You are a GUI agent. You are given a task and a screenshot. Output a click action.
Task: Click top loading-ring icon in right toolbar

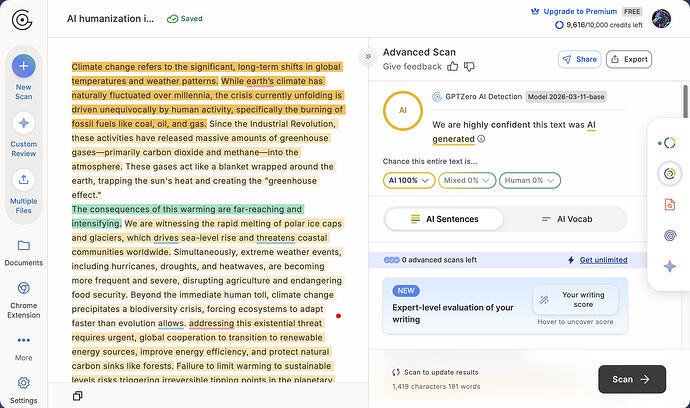point(669,143)
